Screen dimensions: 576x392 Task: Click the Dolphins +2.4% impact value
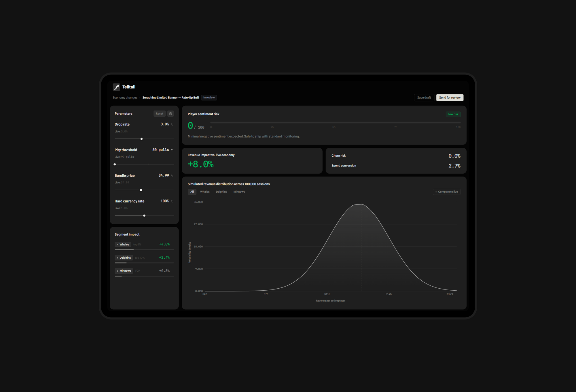coord(164,257)
